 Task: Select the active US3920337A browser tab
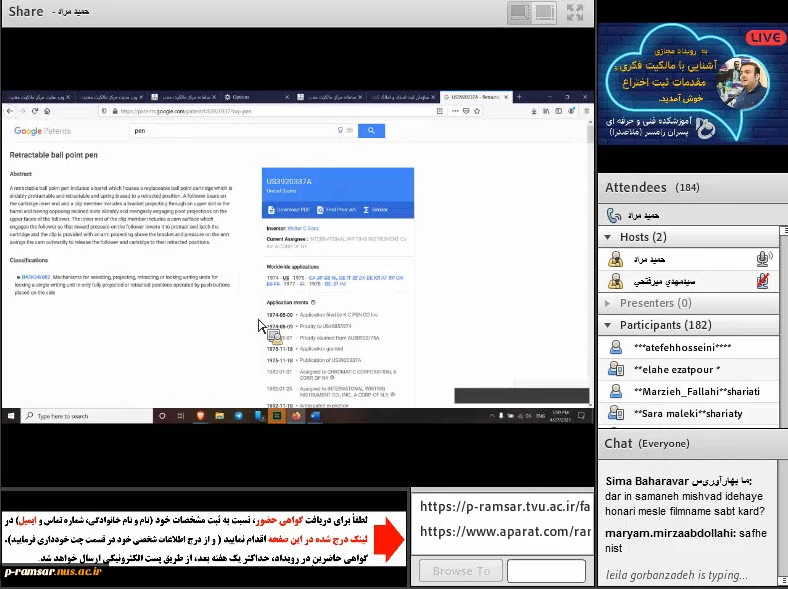(x=476, y=97)
